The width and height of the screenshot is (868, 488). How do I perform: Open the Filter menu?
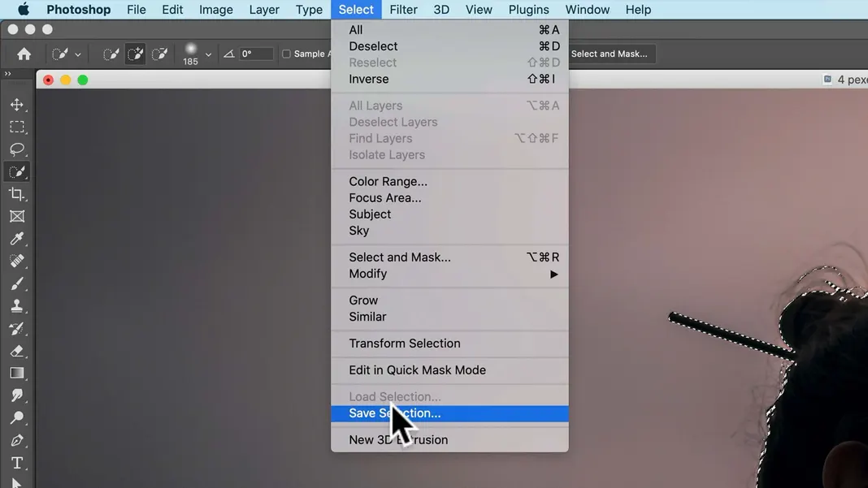coord(404,10)
